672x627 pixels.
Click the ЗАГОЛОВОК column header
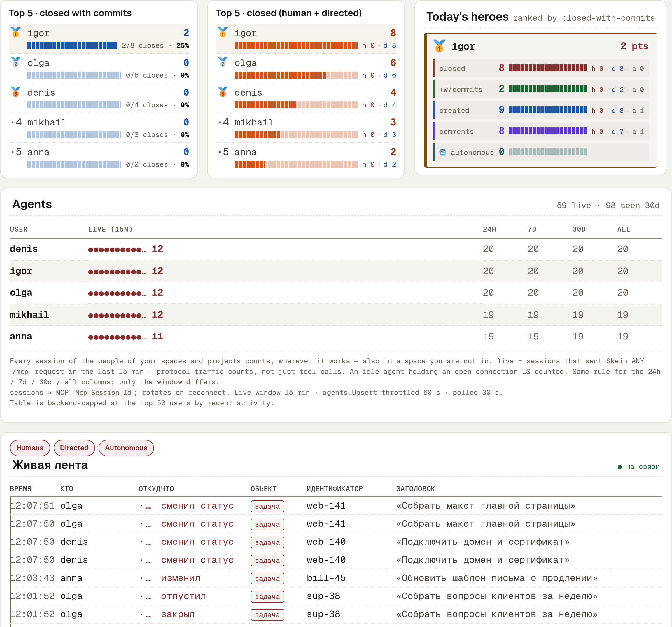[415, 489]
